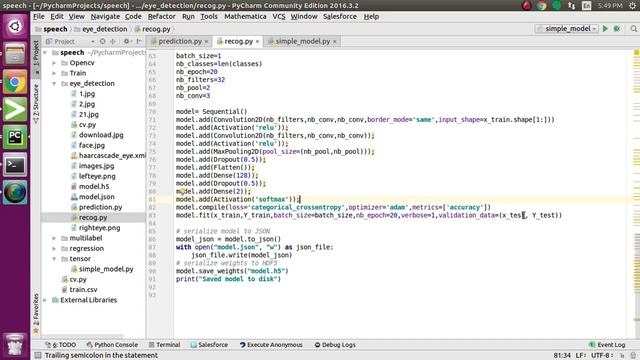640x360 pixels.
Task: Open the Refactor menu
Action: click(161, 16)
